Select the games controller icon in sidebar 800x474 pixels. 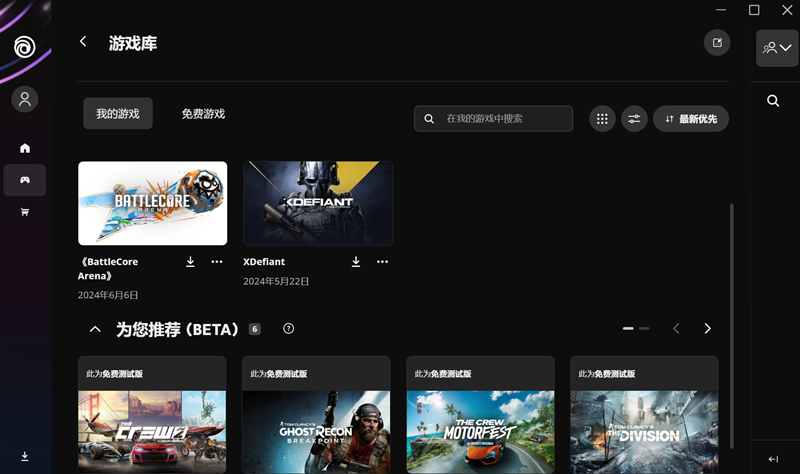click(x=24, y=180)
